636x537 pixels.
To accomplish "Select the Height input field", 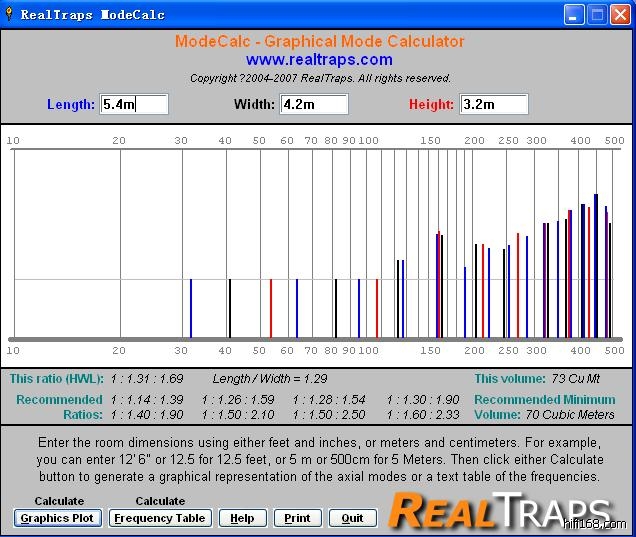I will [493, 104].
